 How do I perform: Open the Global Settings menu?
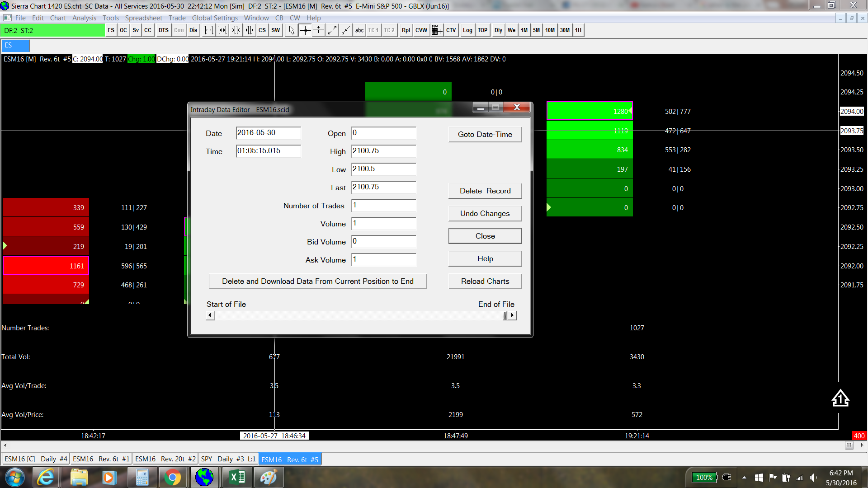point(215,18)
